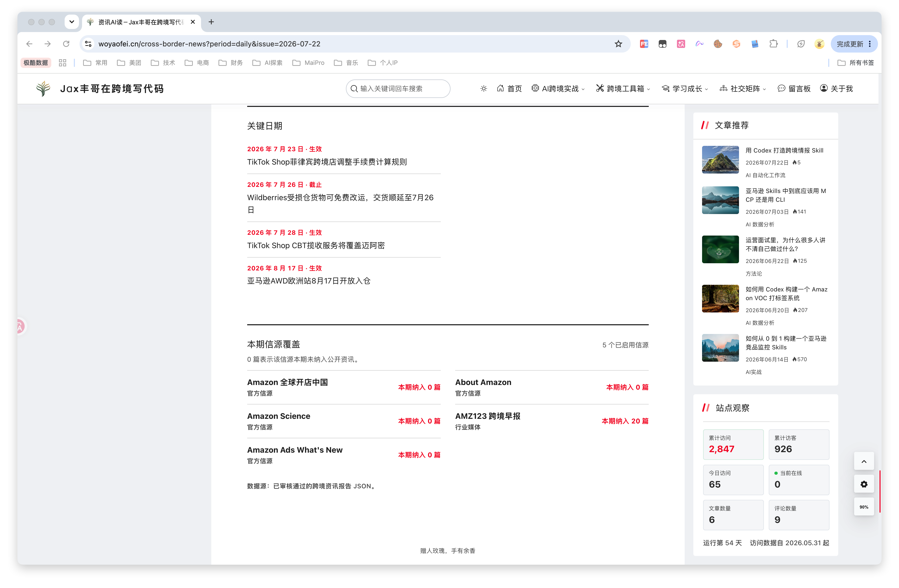
Task: Open the autumn forest article thumbnail
Action: (720, 299)
